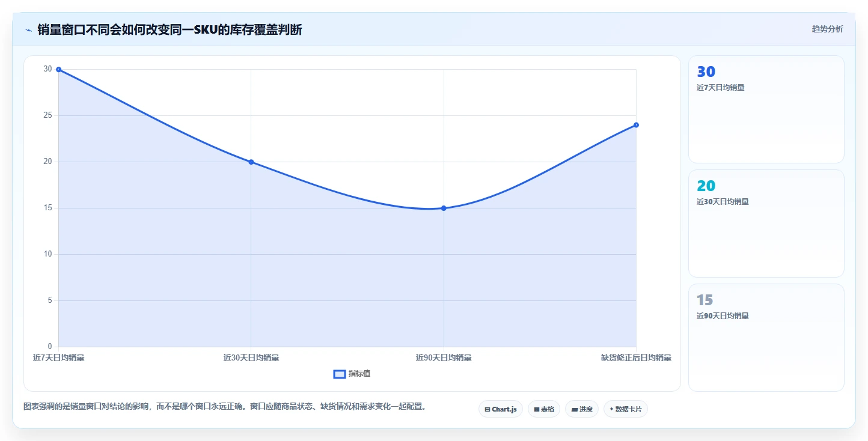Toggle the 指标值 legend item

[x=352, y=374]
